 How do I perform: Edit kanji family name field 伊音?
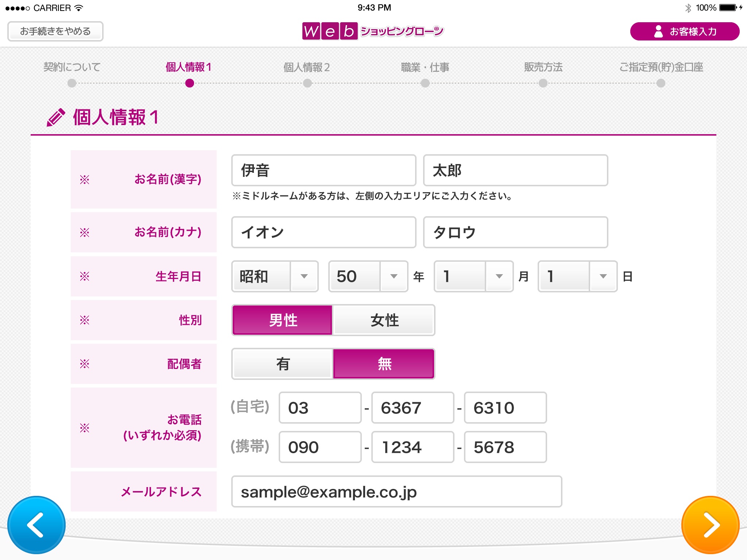point(324,170)
